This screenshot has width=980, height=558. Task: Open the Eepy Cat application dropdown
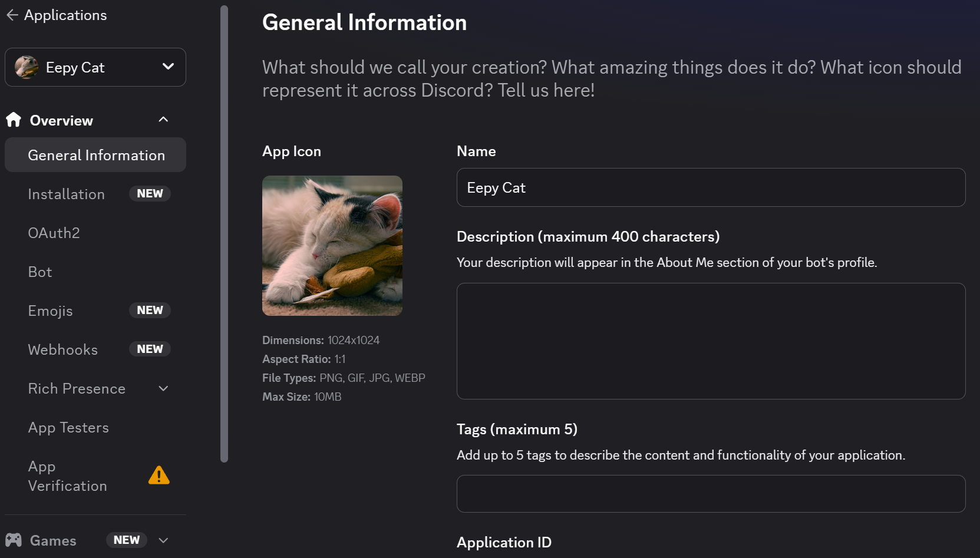[x=95, y=67]
